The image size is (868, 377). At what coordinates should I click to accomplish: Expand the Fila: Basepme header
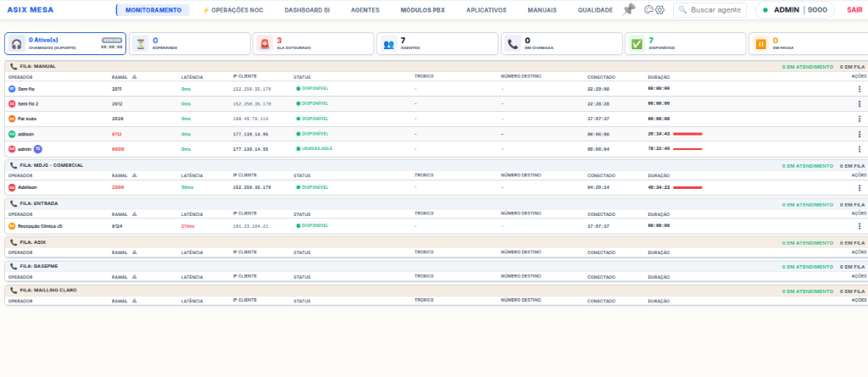click(x=436, y=266)
